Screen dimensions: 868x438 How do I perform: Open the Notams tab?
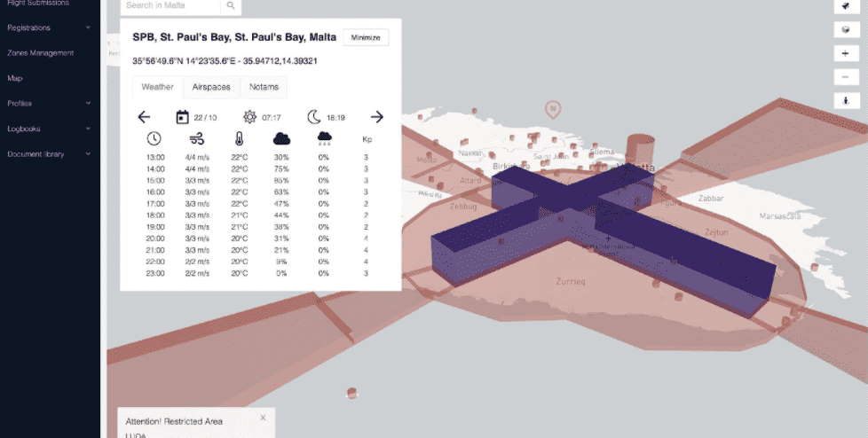coord(264,87)
